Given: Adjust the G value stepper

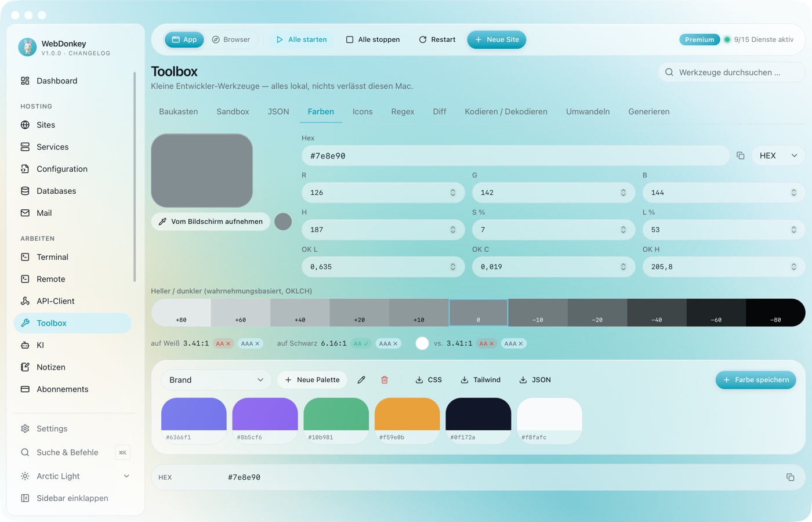Looking at the screenshot, I should 623,193.
